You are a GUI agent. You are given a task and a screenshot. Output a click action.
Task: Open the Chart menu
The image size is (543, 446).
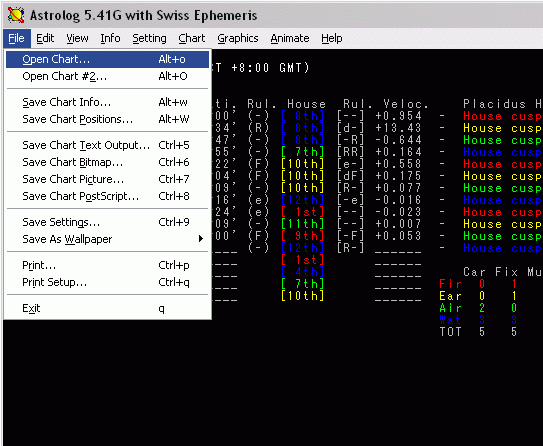coord(192,38)
